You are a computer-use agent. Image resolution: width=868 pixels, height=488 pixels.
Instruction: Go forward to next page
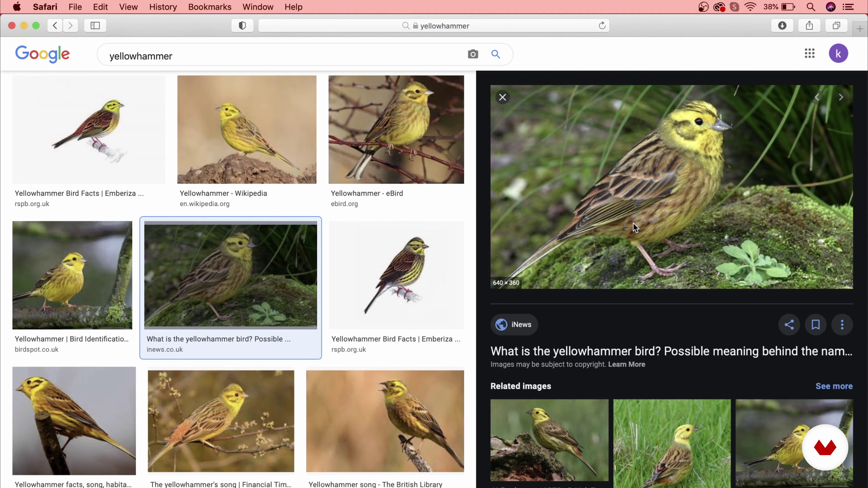[x=71, y=26]
